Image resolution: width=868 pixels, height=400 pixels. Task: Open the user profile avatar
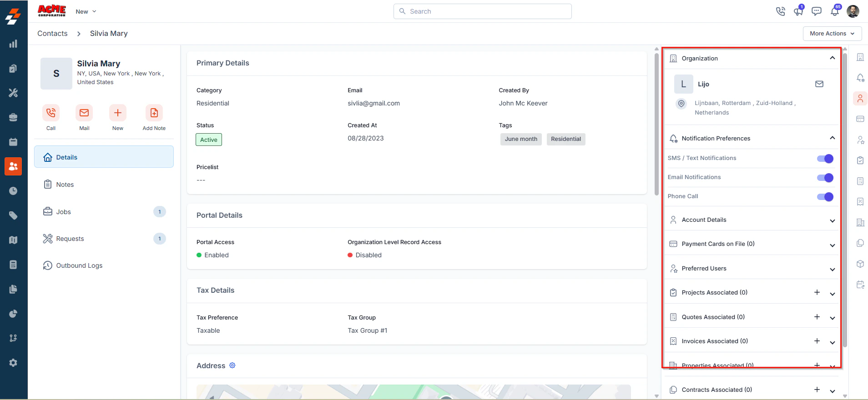tap(853, 11)
